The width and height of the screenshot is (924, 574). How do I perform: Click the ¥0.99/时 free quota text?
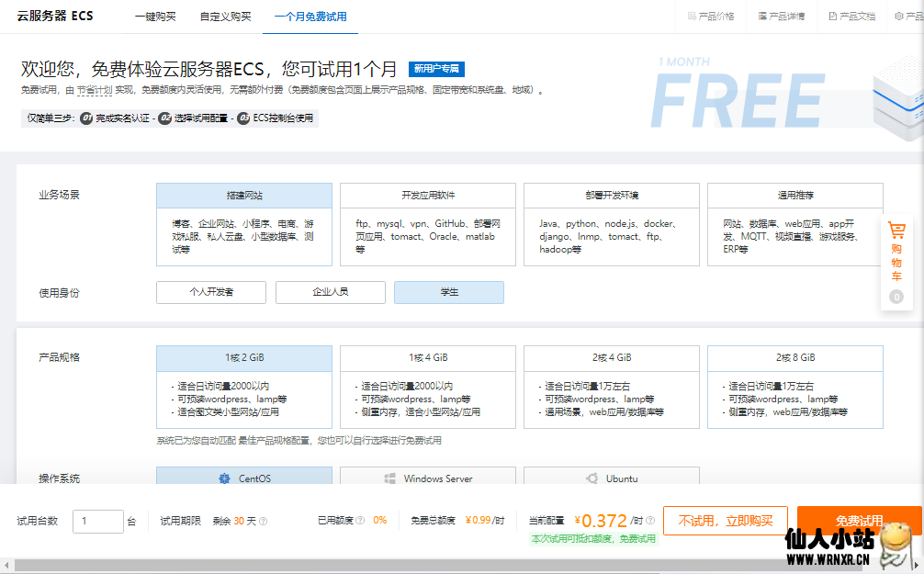484,521
